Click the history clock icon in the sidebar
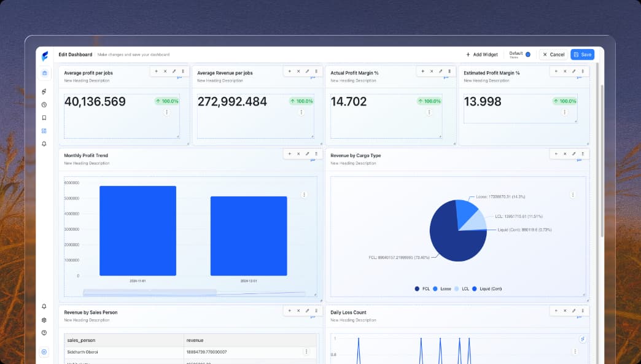 (x=43, y=104)
